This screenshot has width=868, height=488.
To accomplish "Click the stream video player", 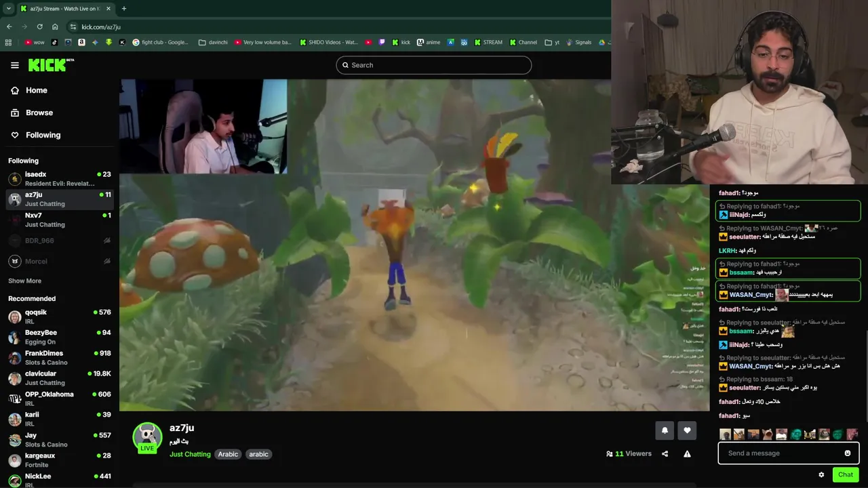I will pyautogui.click(x=414, y=245).
